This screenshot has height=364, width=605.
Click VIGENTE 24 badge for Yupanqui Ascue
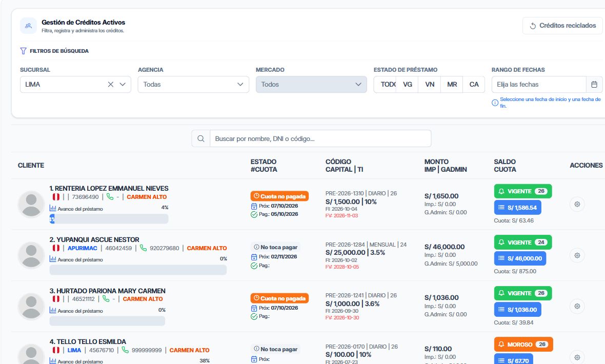pos(523,242)
